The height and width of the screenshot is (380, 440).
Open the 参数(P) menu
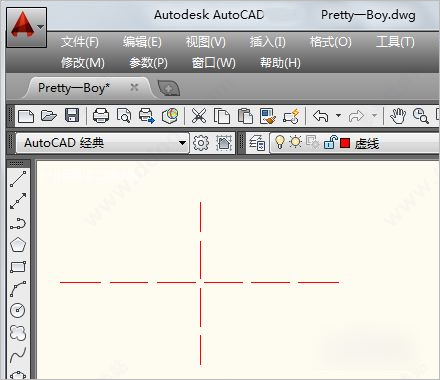pos(149,63)
